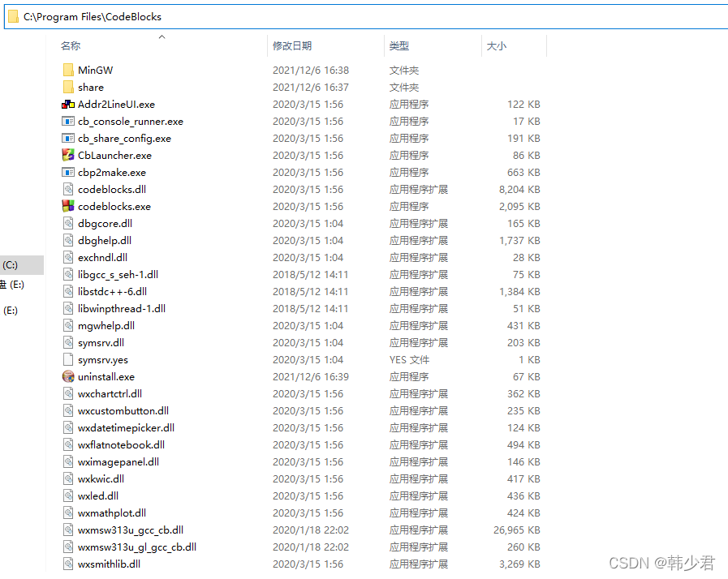728x579 pixels.
Task: Click the wxflatnotebook.dll file icon
Action: point(68,445)
